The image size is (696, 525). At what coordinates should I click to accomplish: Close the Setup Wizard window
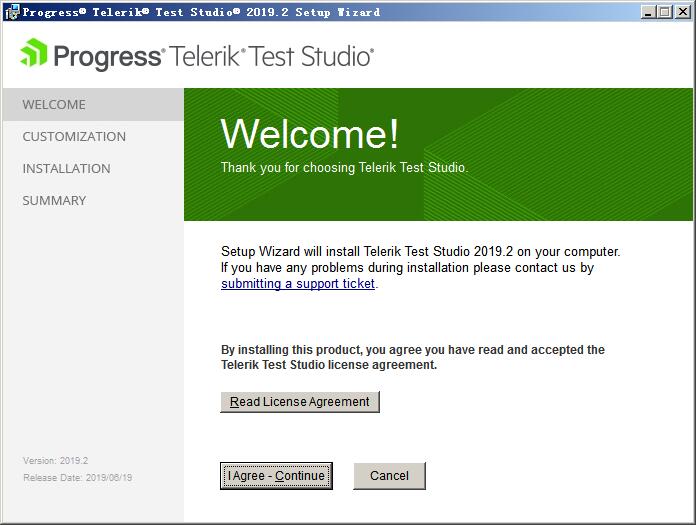click(683, 12)
